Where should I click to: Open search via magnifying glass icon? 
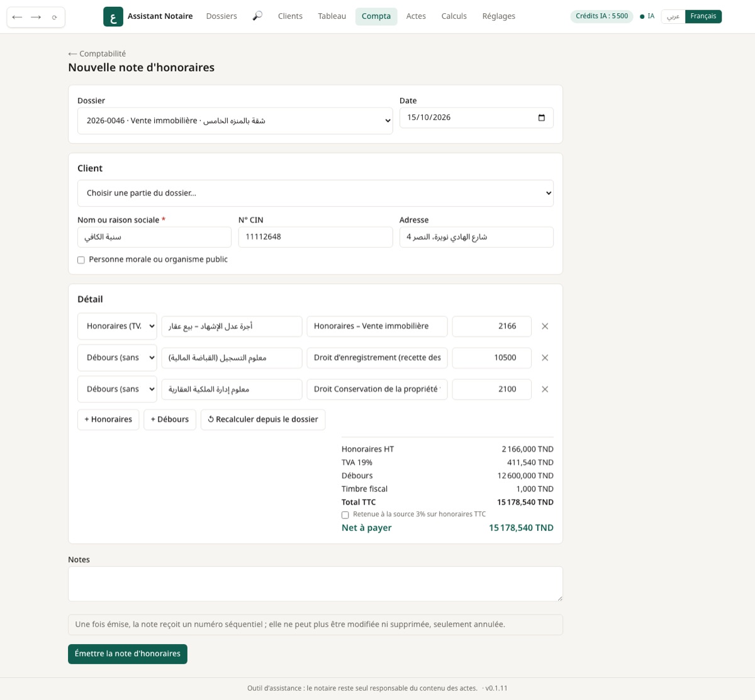click(257, 16)
